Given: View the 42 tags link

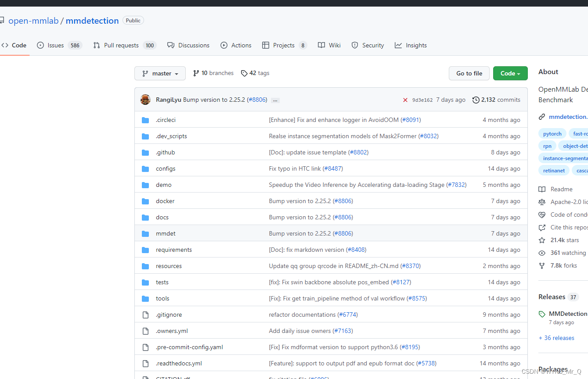Looking at the screenshot, I should pos(255,73).
